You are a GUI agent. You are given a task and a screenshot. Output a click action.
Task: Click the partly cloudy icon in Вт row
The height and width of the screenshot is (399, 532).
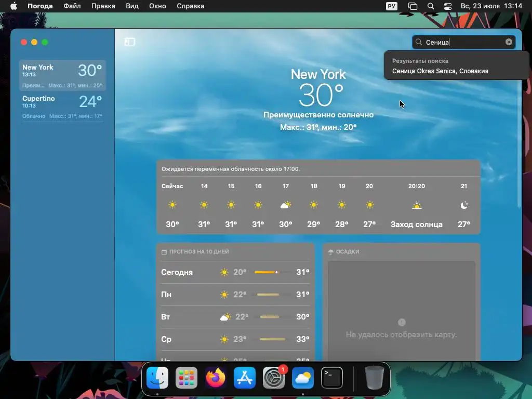coord(225,317)
